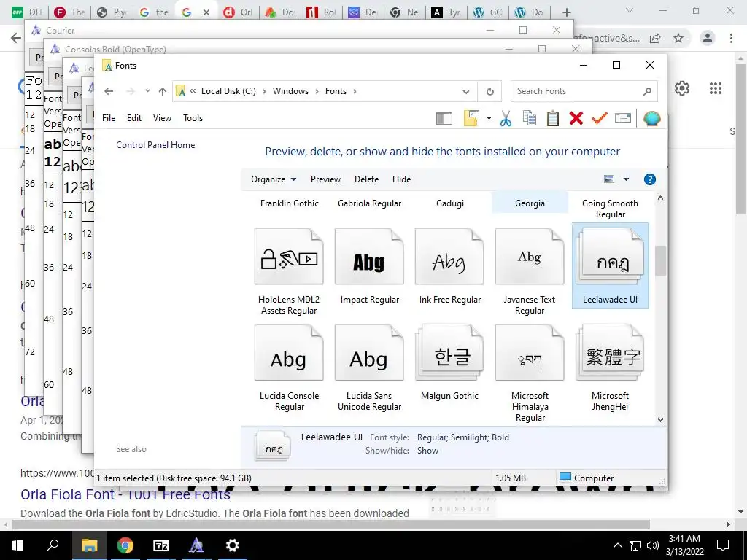Screen dimensions: 747x560
Task: Click Windows in the address breadcrumb
Action: tap(290, 91)
